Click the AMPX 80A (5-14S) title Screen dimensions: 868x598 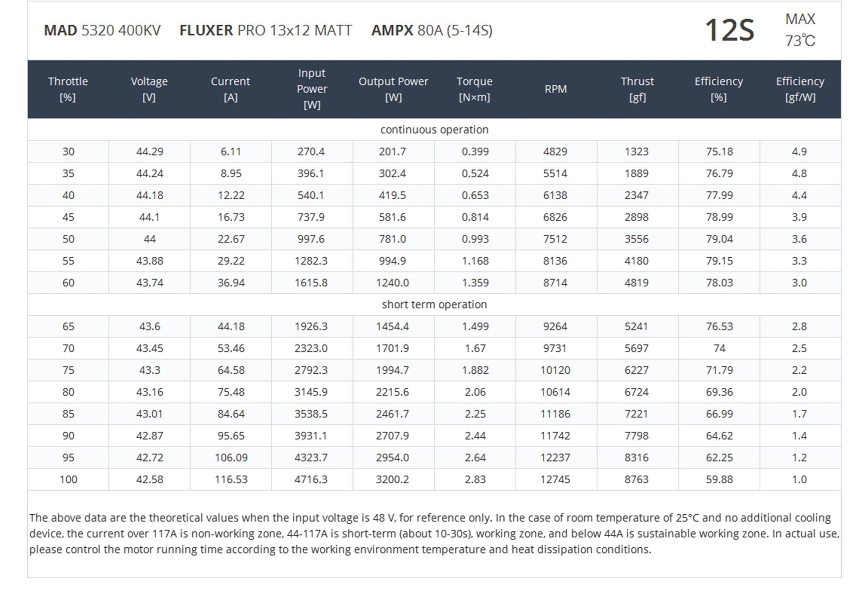(x=432, y=30)
